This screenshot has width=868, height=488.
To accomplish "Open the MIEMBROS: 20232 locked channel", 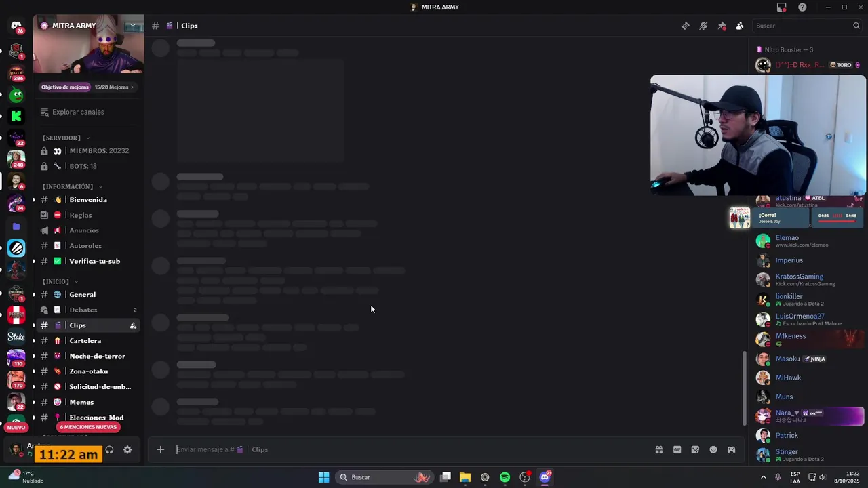I will [88, 150].
